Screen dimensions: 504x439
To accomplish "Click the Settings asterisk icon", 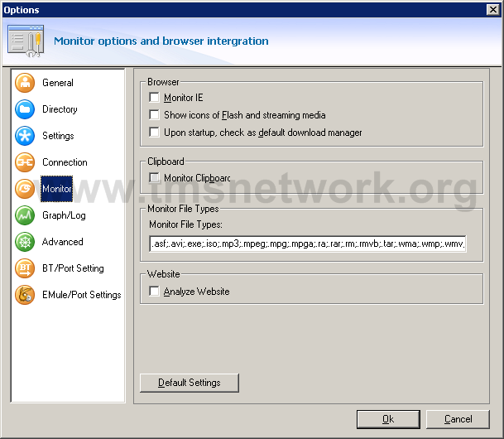I will [x=25, y=136].
